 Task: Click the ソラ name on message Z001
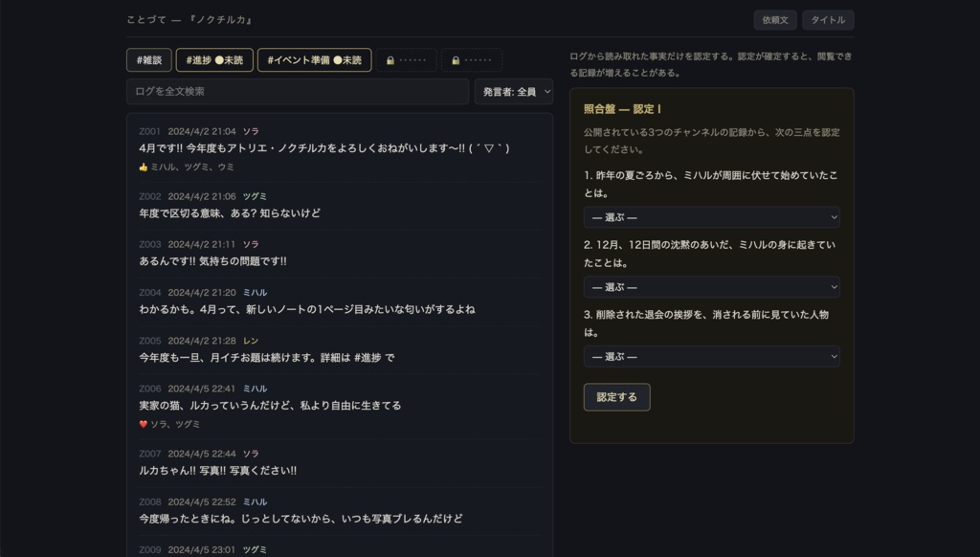tap(251, 131)
